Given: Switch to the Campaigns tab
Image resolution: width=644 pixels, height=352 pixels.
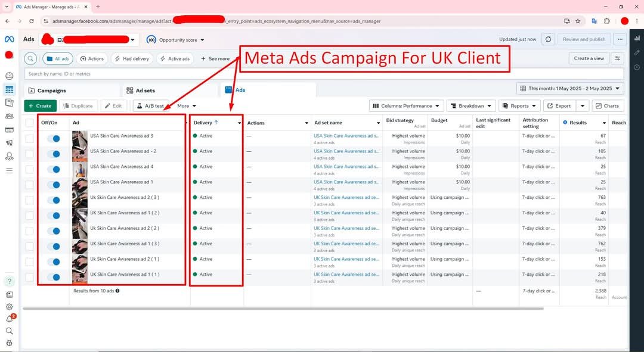Looking at the screenshot, I should pyautogui.click(x=51, y=91).
